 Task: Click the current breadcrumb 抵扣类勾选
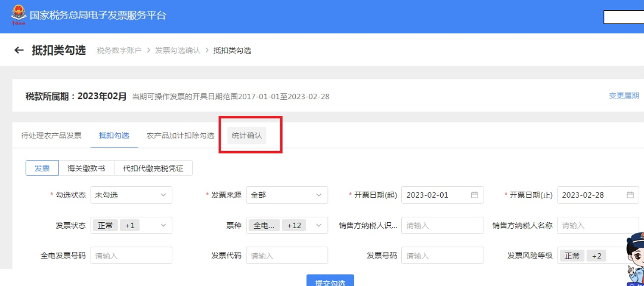pyautogui.click(x=232, y=51)
